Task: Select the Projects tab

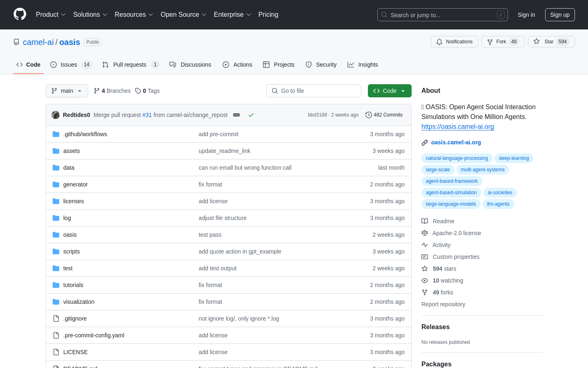Action: tap(279, 65)
